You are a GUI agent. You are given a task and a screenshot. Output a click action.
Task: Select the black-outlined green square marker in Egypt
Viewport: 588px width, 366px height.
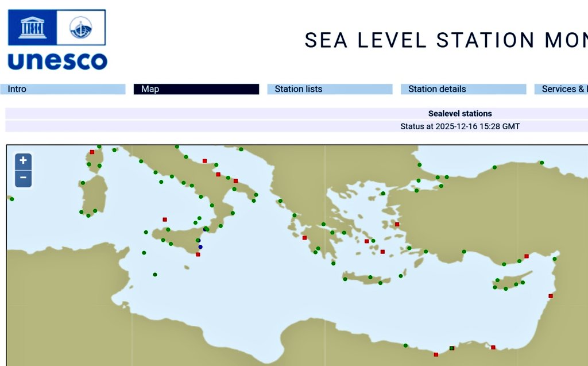452,348
